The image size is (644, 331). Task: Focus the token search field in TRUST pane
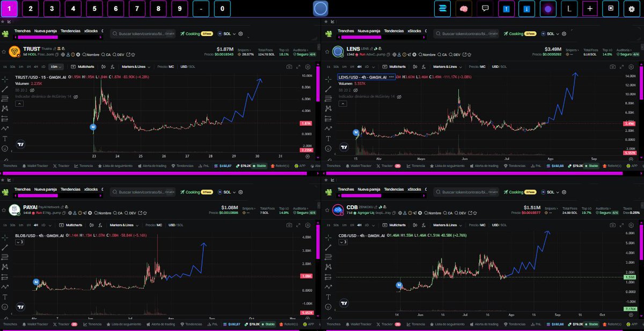[144, 33]
